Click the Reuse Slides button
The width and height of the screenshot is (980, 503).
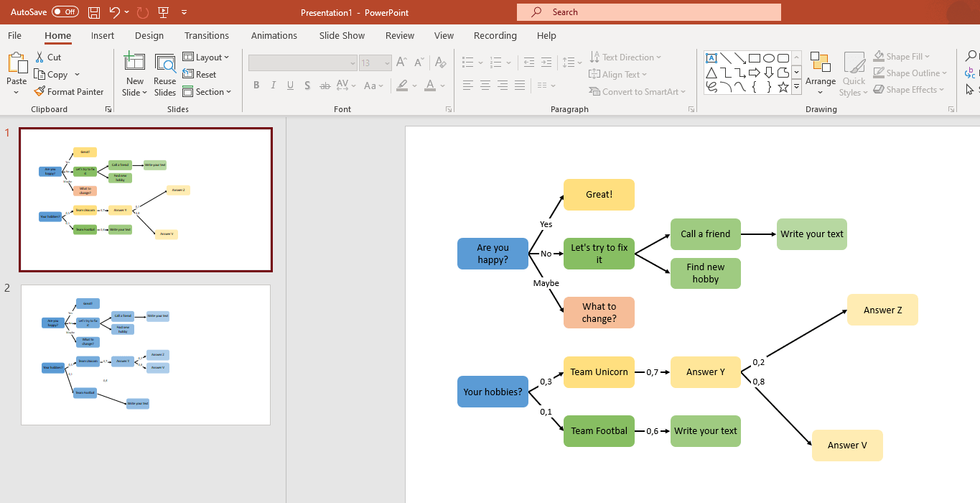(165, 74)
